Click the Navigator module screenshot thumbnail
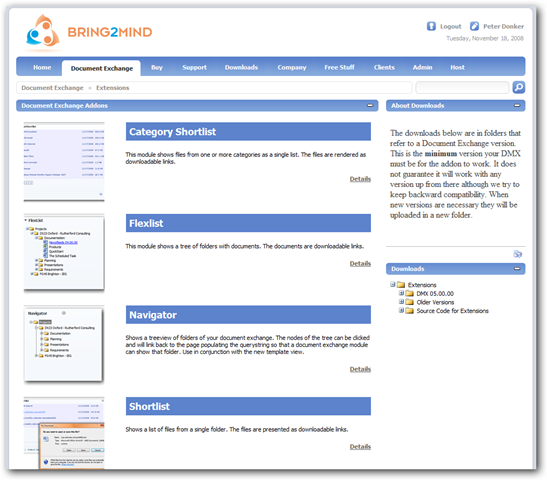The height and width of the screenshot is (480, 547). pyautogui.click(x=64, y=344)
